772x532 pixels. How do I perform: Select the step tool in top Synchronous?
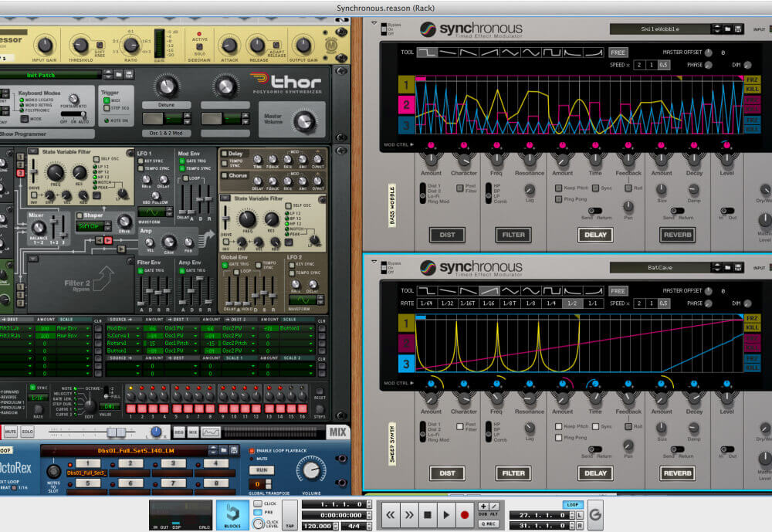(x=427, y=53)
